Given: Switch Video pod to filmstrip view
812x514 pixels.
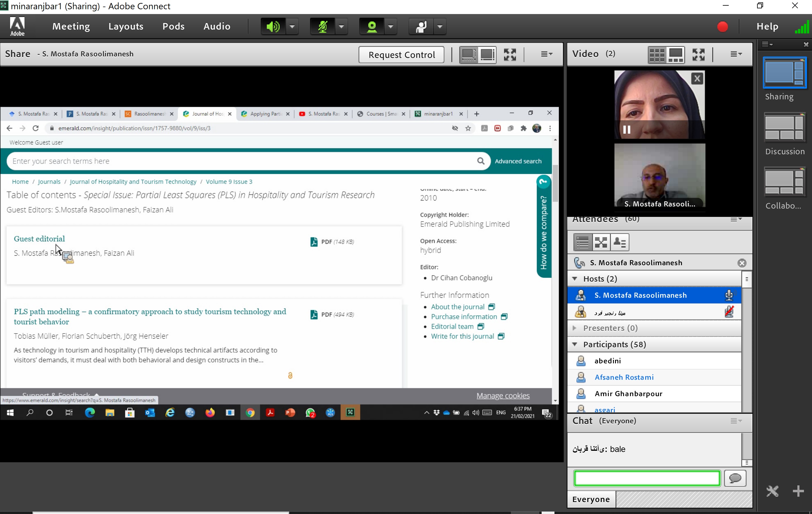Looking at the screenshot, I should click(x=676, y=55).
